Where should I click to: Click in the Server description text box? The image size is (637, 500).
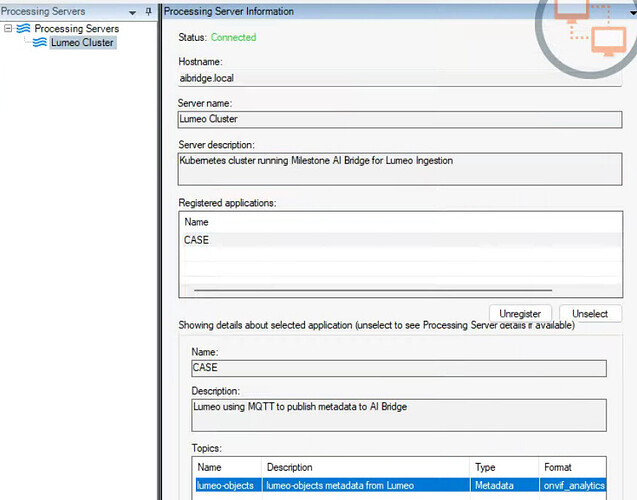coord(400,167)
